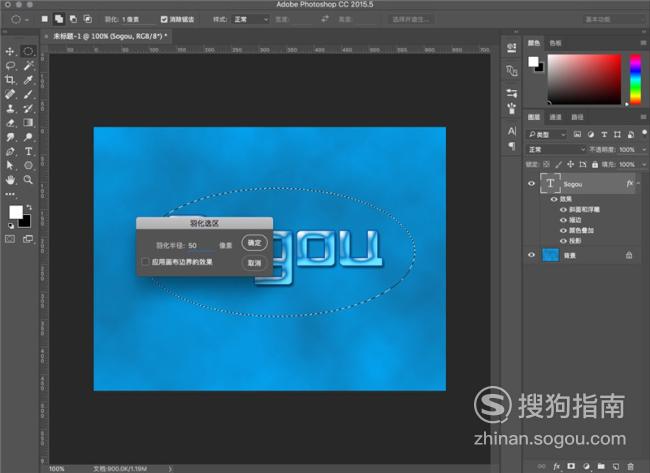Viewport: 650px width, 473px height.
Task: Select the Gradient tool
Action: [28, 122]
